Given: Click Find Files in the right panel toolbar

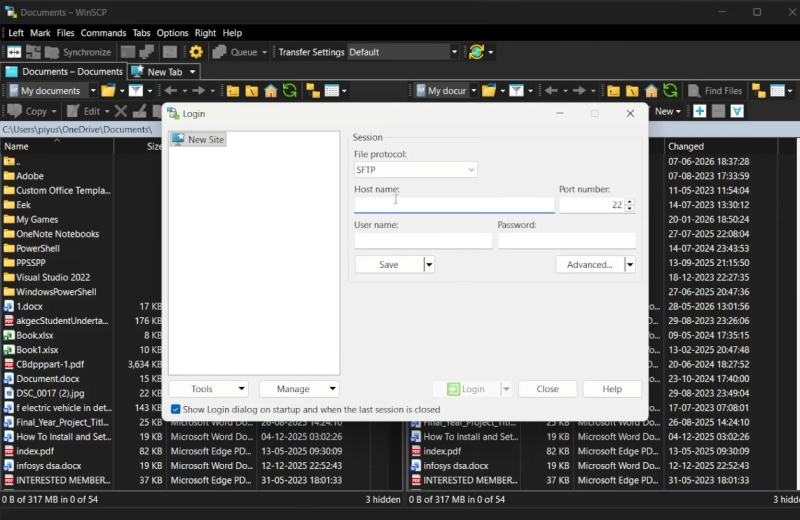Looking at the screenshot, I should click(x=715, y=91).
